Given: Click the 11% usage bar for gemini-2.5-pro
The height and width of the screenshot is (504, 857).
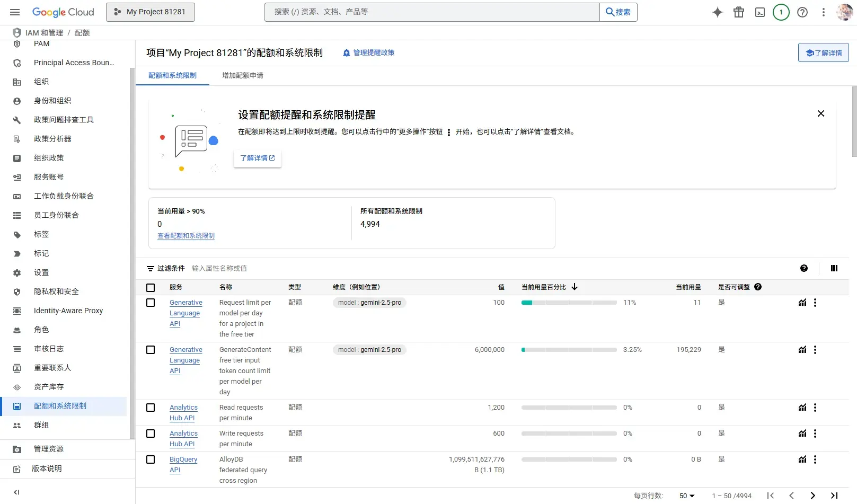Looking at the screenshot, I should click(569, 303).
